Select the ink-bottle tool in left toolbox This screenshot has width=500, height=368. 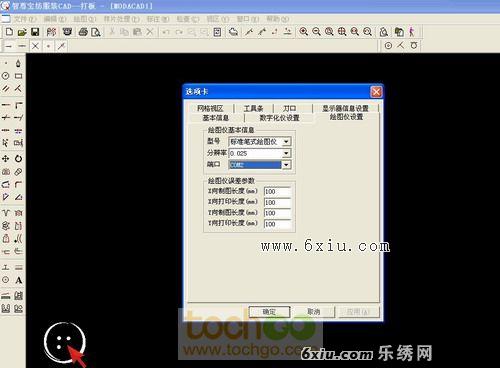[18, 63]
